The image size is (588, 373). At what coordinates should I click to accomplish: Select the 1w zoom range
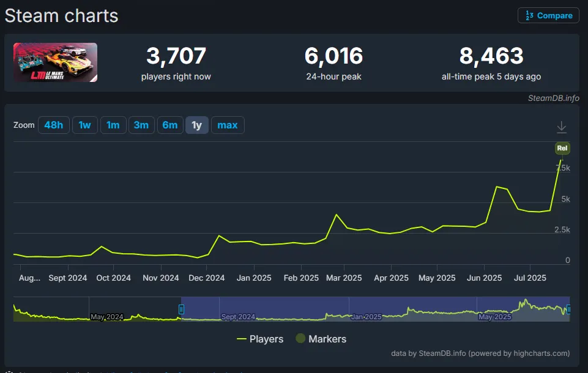pyautogui.click(x=84, y=125)
